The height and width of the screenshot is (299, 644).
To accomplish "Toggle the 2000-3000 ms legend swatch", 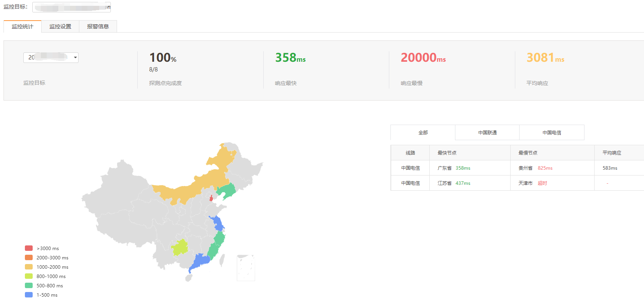I will [29, 257].
